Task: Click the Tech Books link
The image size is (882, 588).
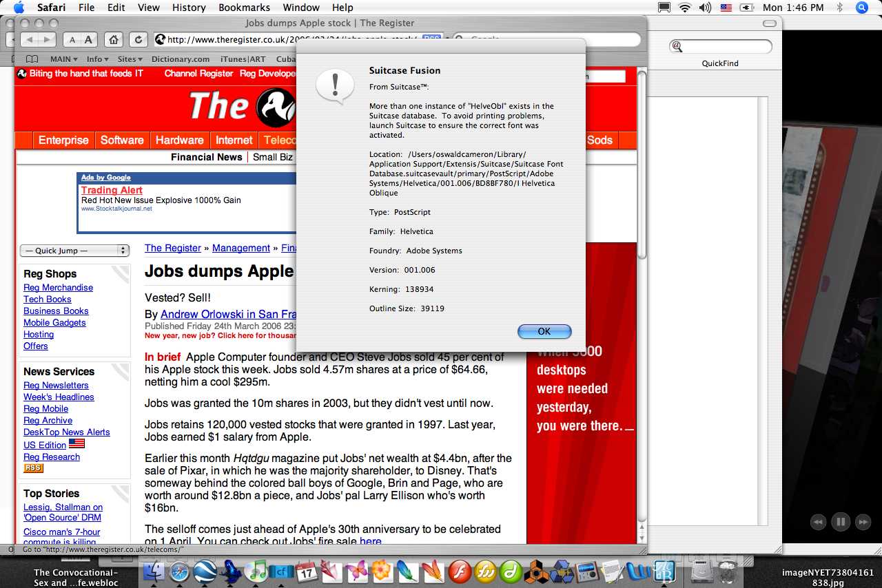Action: (48, 299)
